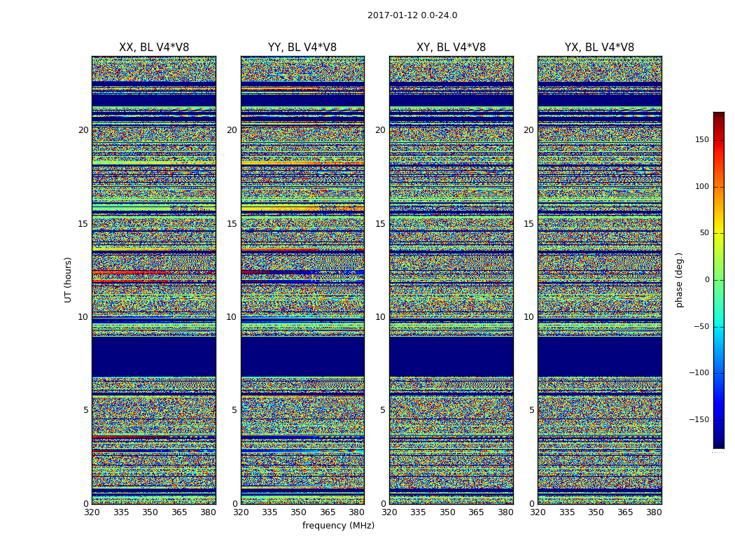
Task: Click colorbar tick label '−150'
Action: (699, 419)
